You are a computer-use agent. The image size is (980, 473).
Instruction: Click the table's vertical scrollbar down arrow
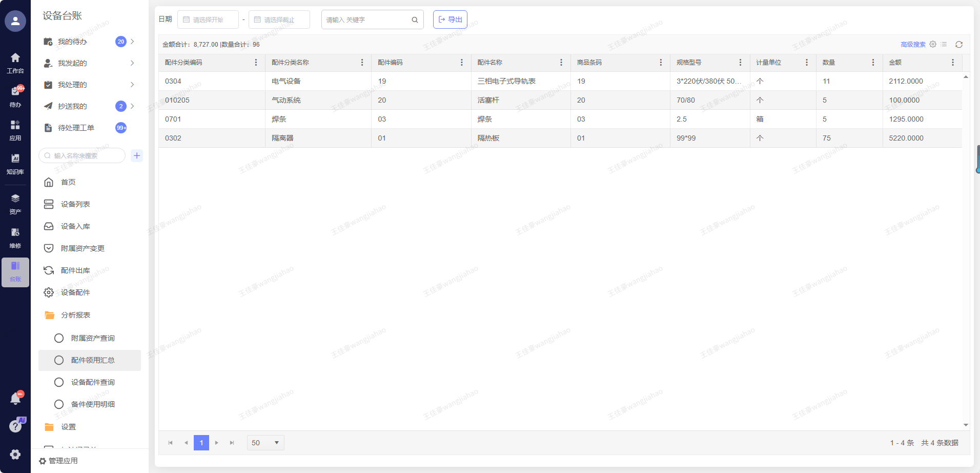tap(966, 425)
